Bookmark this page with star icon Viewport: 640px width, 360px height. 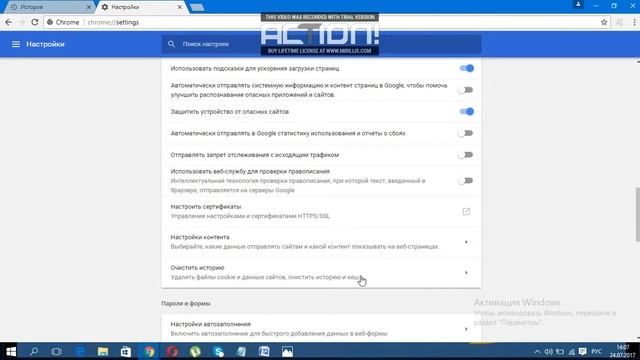point(604,22)
